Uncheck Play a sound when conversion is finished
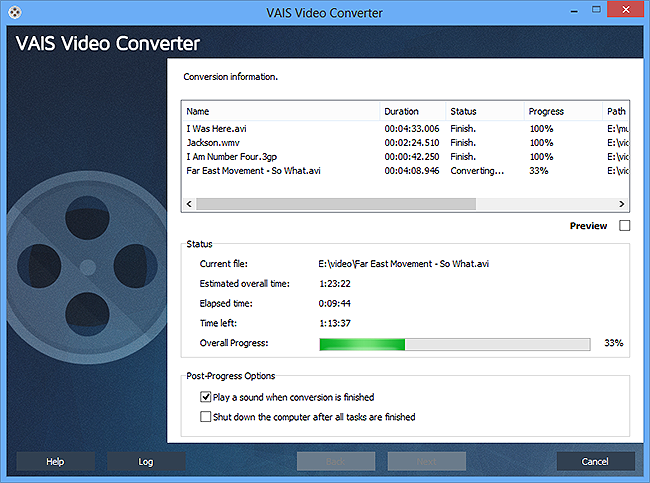Viewport: 650px width, 483px height. (206, 397)
